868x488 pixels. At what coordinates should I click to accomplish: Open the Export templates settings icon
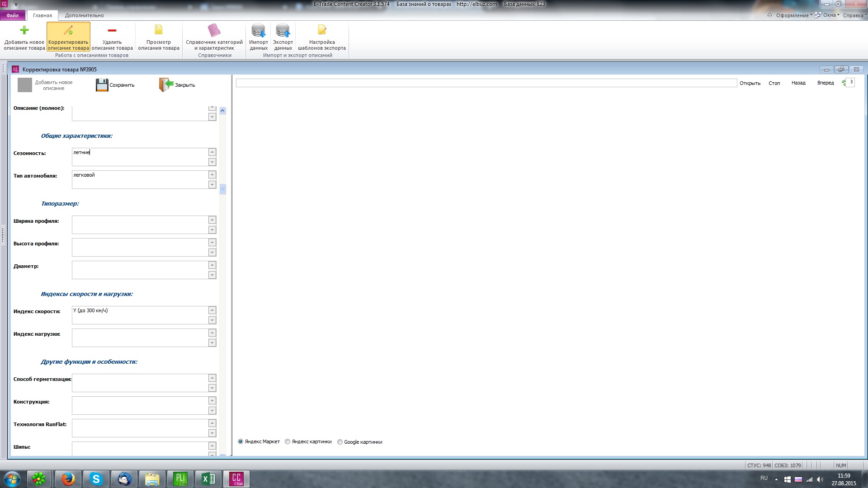tap(322, 30)
